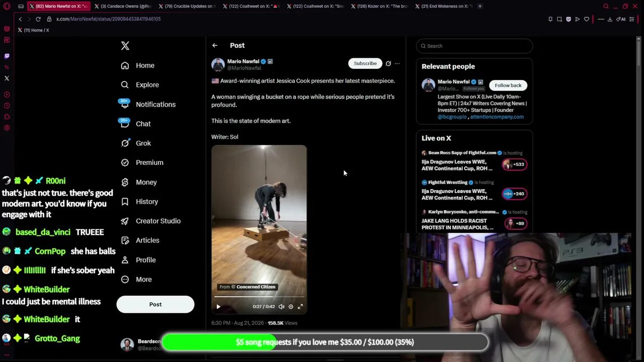644x362 pixels.
Task: Click the Mario Nawfal author name on the post
Action: click(243, 61)
